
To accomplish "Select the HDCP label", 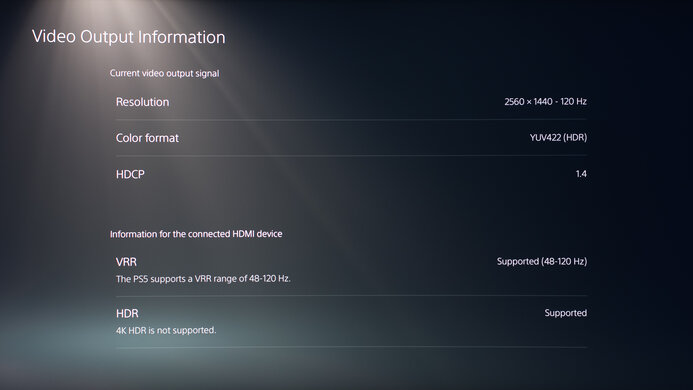I will pyautogui.click(x=130, y=174).
